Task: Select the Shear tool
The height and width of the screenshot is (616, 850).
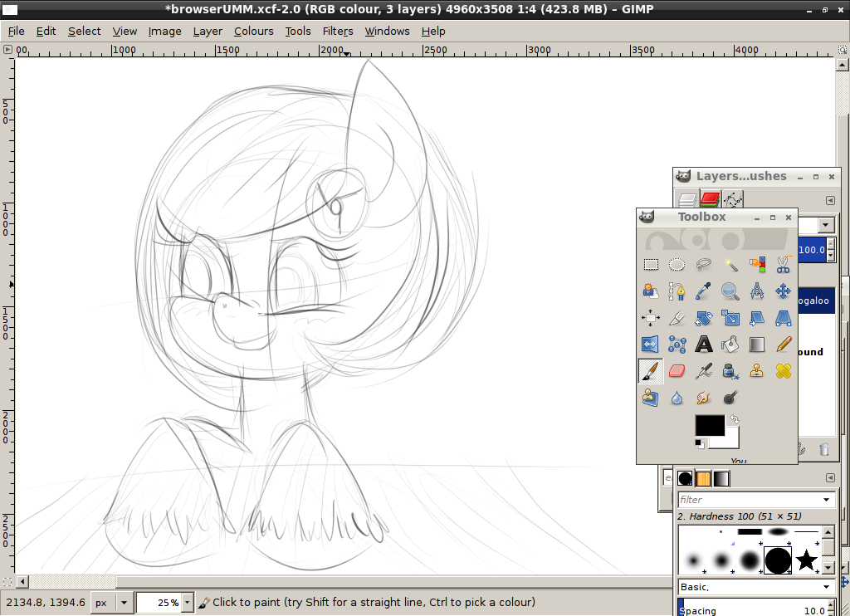Action: [757, 318]
